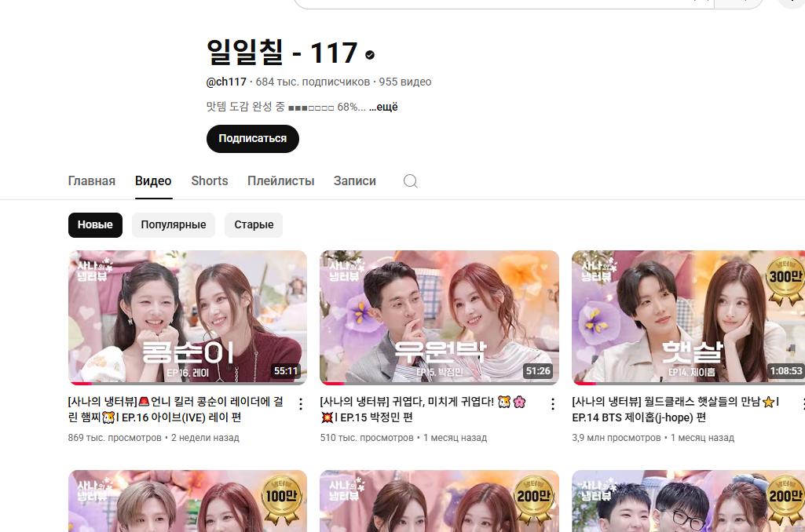Click the @ch117 channel handle
This screenshot has height=532, width=805.
point(226,82)
